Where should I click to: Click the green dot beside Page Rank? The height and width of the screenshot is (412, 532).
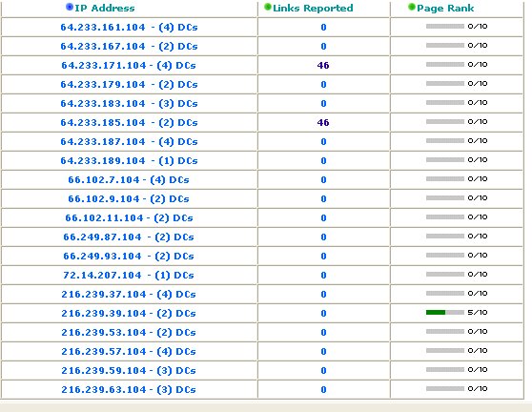pyautogui.click(x=412, y=7)
